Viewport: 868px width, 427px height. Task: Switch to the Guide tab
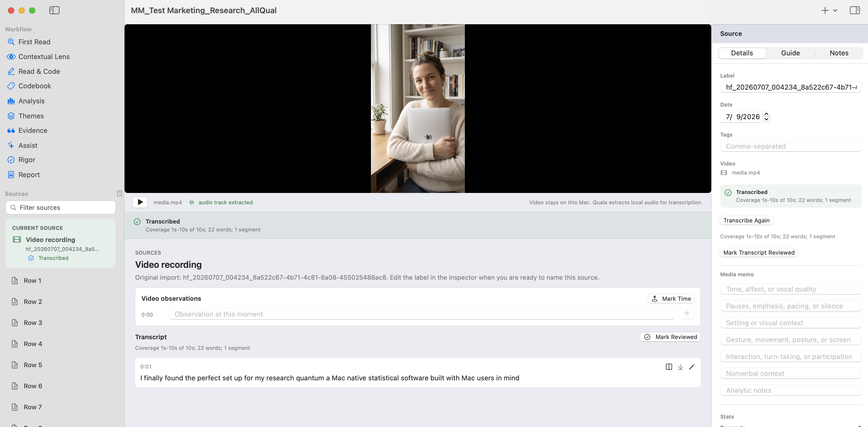coord(790,53)
